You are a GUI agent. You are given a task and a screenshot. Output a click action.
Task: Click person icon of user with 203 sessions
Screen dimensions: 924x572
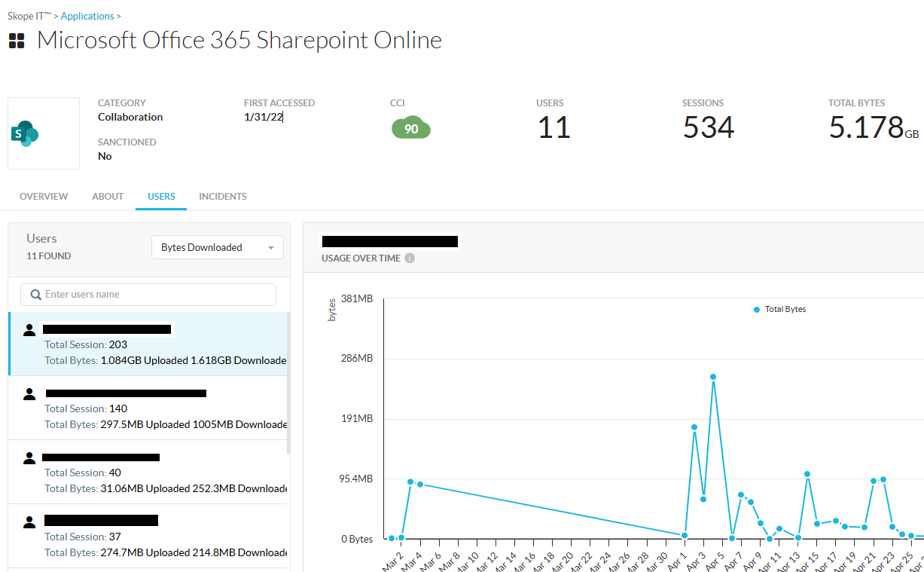(29, 329)
